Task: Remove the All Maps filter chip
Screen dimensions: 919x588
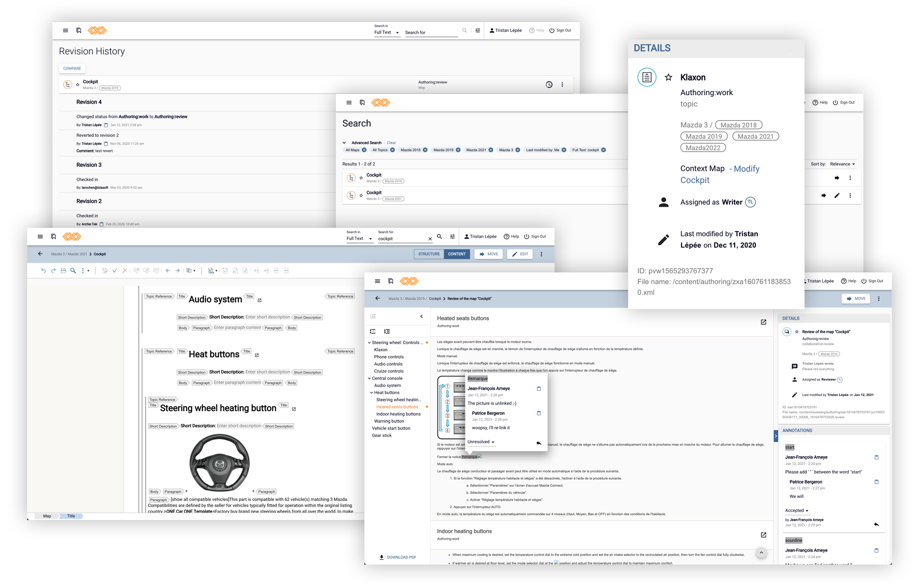Action: pos(364,150)
